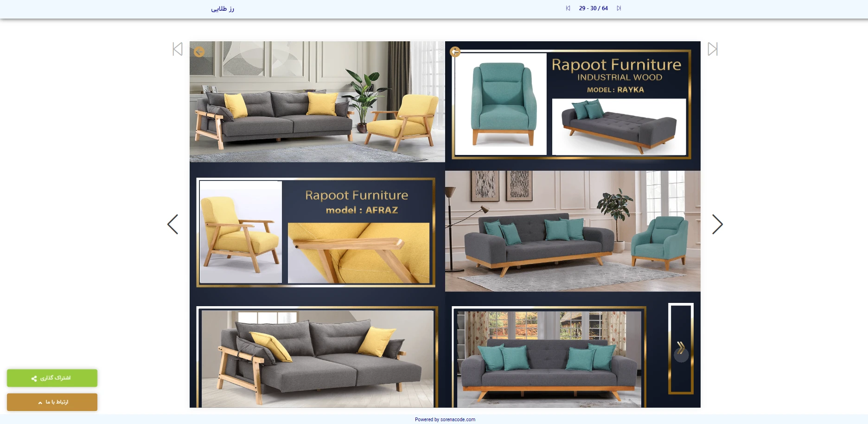The width and height of the screenshot is (868, 424).
Task: Jump to first page beside left catalog page
Action: coord(178,49)
